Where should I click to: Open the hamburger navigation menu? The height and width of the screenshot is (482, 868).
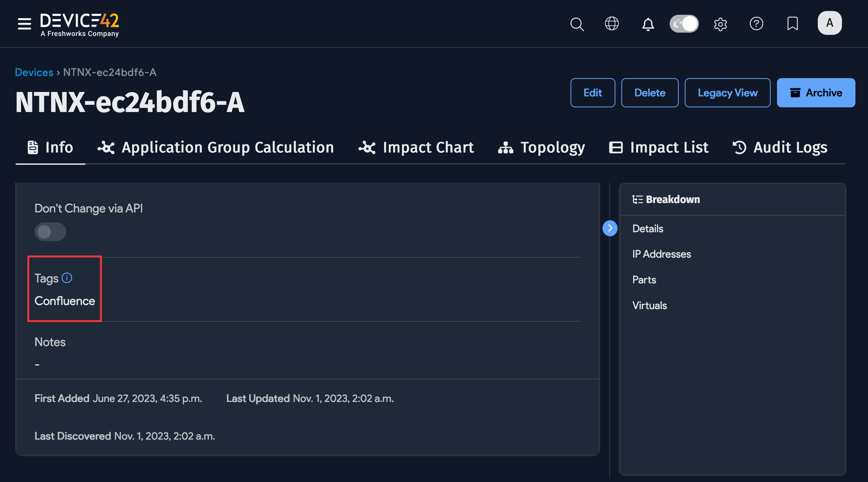coord(24,24)
